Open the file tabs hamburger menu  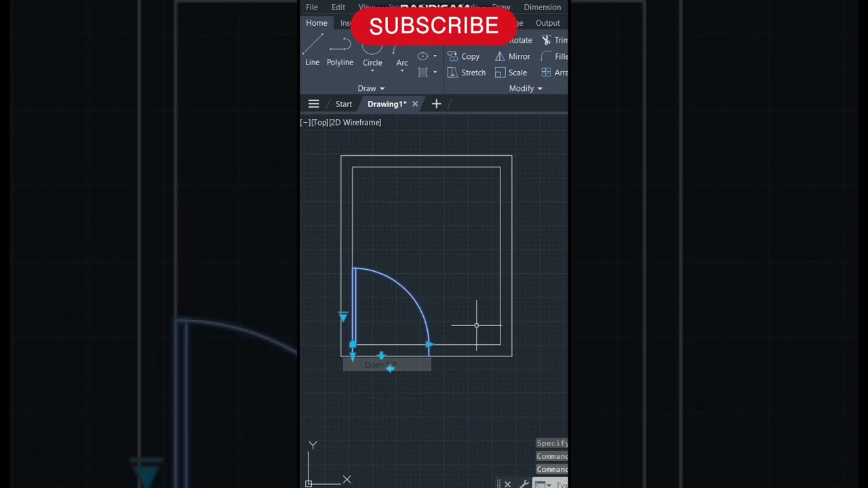[313, 104]
